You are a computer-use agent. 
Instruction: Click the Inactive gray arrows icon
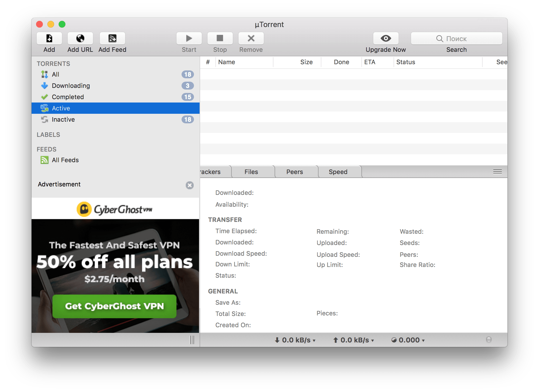tap(45, 119)
